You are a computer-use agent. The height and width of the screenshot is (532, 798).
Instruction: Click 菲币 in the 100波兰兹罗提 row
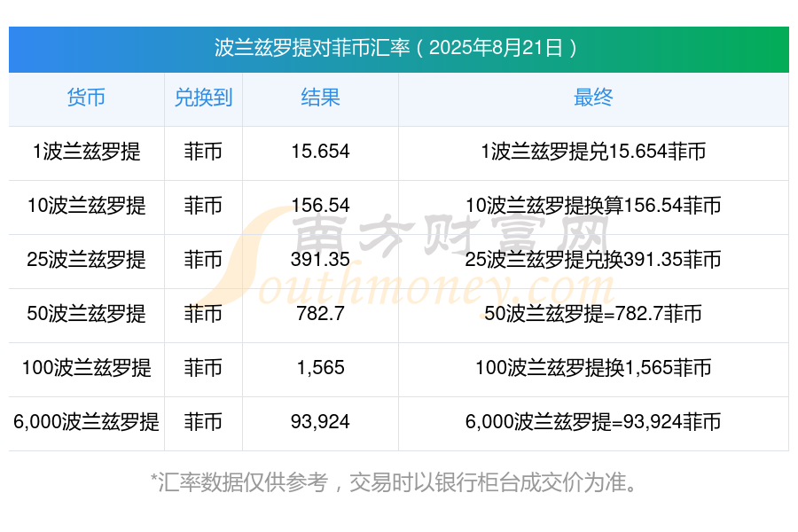(203, 368)
